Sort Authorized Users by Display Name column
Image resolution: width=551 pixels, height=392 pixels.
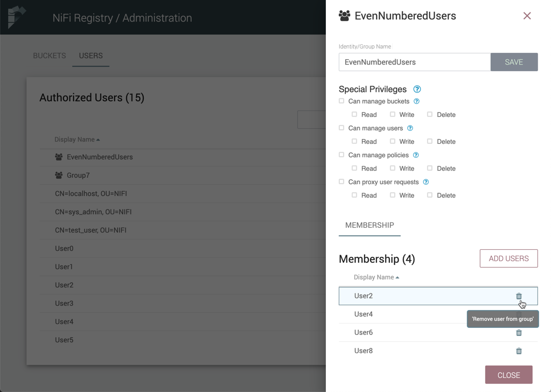(77, 139)
